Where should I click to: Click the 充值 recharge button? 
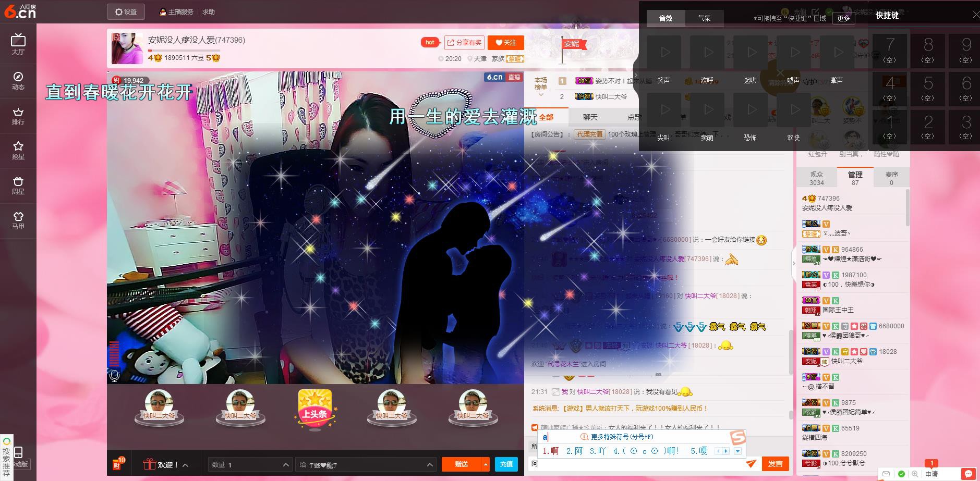pyautogui.click(x=506, y=464)
